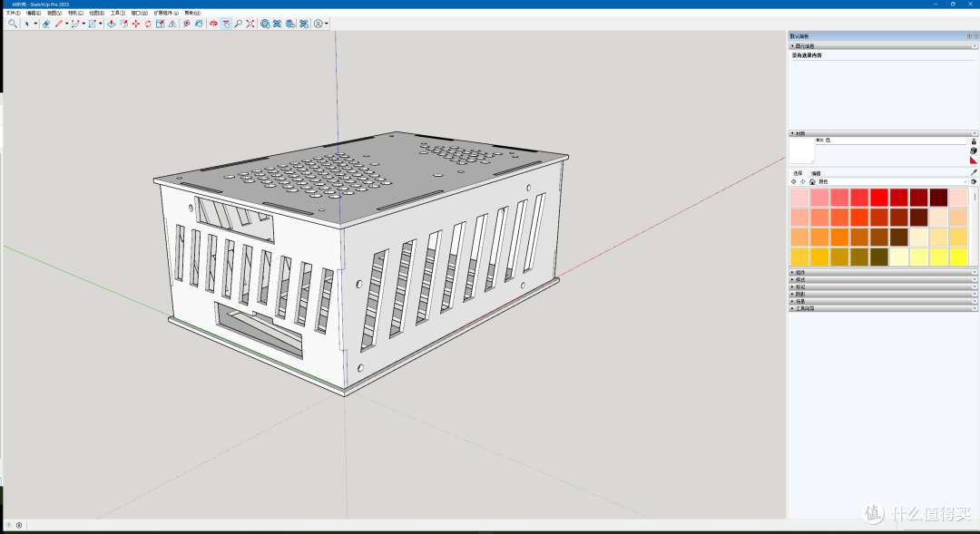Open the 文件 (File) menu

point(13,14)
